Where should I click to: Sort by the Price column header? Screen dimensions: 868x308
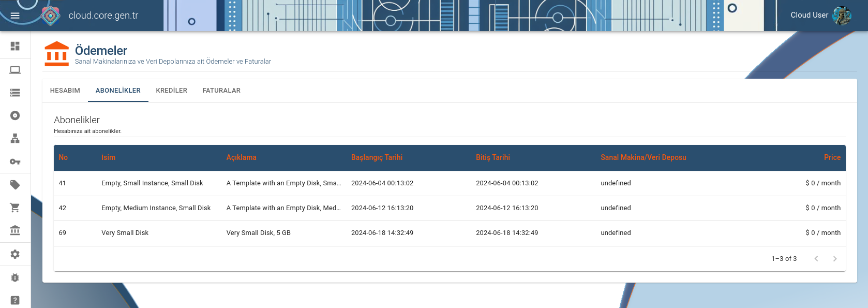tap(832, 157)
